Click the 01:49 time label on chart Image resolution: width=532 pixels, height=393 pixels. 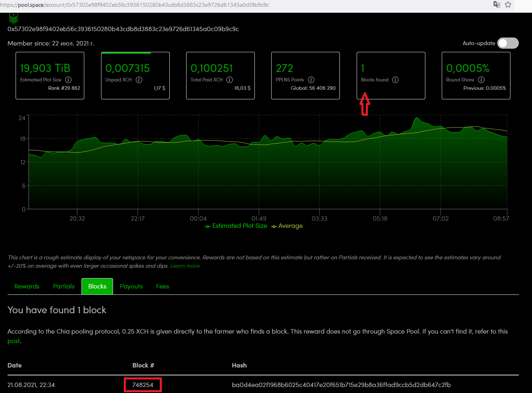click(259, 219)
